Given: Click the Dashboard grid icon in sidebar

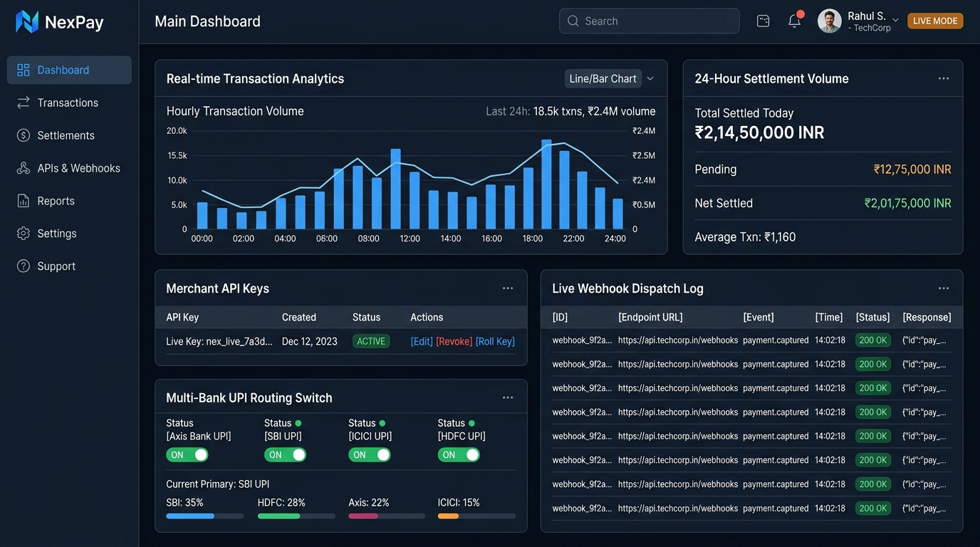Looking at the screenshot, I should 24,70.
